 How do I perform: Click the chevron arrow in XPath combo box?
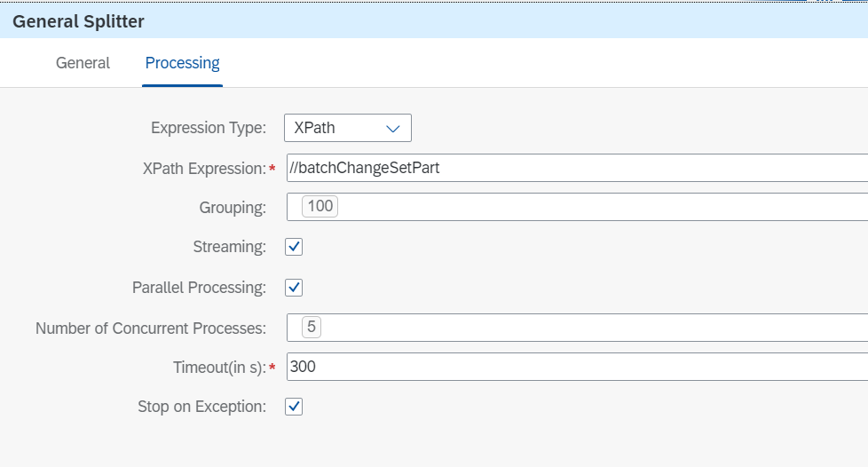click(x=393, y=128)
